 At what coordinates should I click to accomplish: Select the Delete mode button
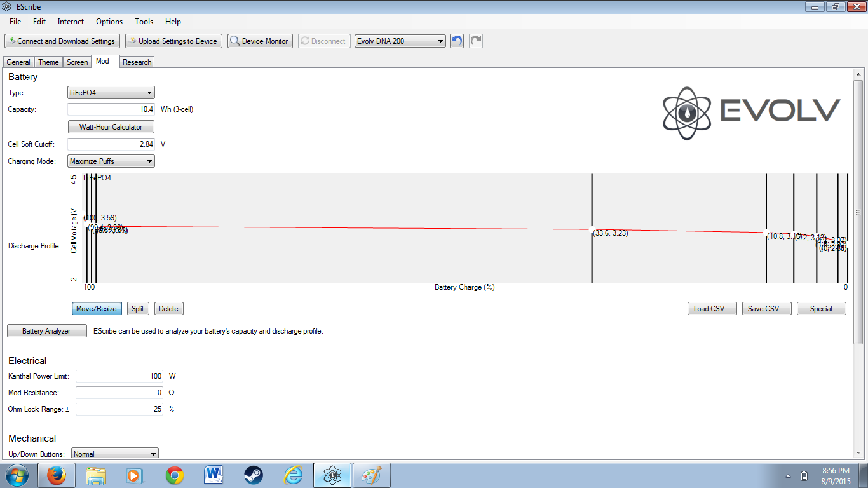coord(168,309)
